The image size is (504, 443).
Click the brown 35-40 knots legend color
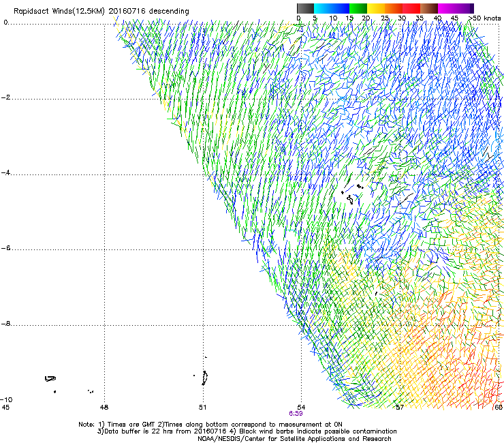[x=429, y=8]
